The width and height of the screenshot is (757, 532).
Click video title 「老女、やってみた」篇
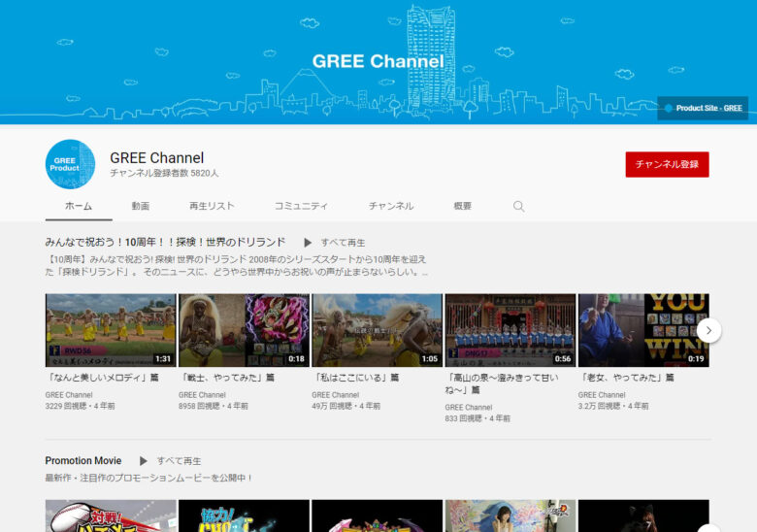tap(626, 378)
